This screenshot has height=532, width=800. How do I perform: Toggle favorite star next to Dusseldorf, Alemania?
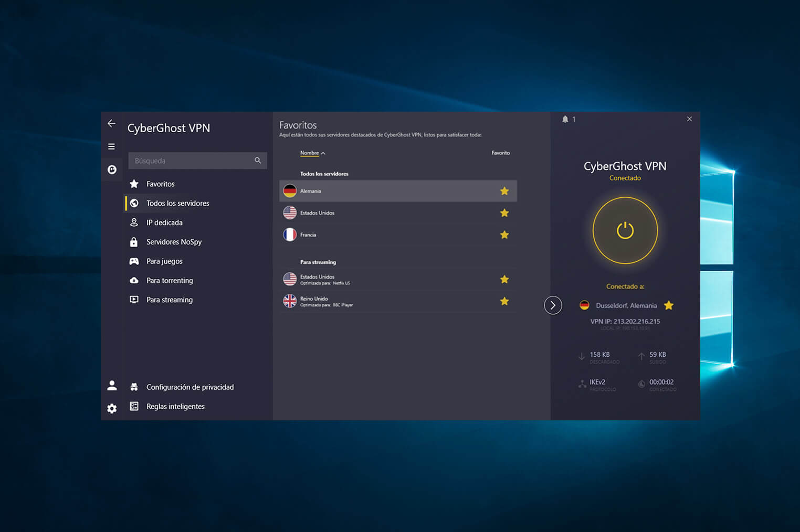click(x=669, y=305)
